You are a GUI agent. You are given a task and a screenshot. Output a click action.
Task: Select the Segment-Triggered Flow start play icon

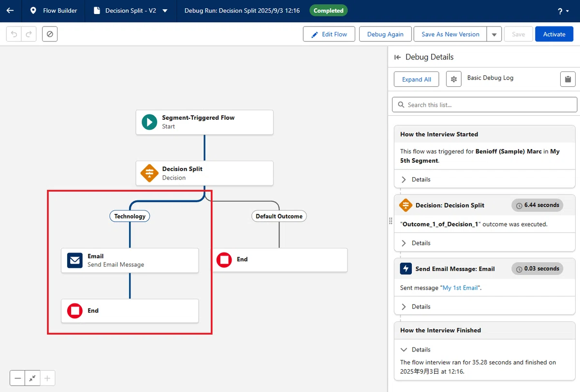pyautogui.click(x=149, y=122)
